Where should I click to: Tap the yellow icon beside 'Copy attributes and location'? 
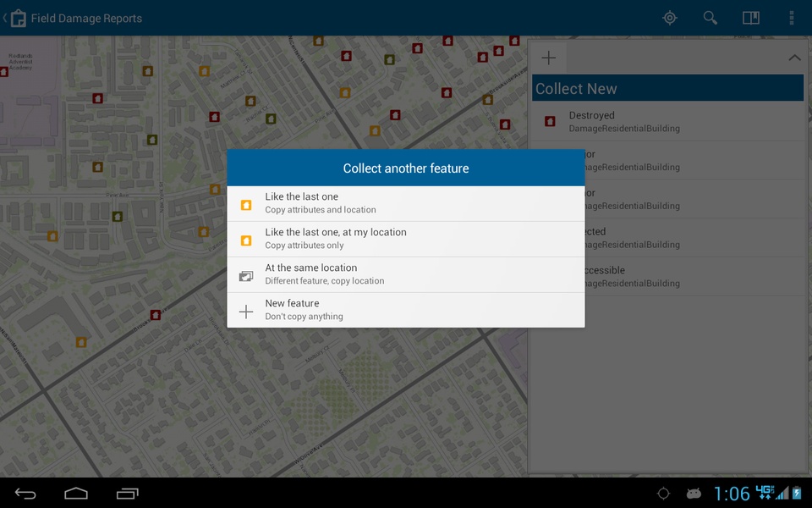[246, 205]
